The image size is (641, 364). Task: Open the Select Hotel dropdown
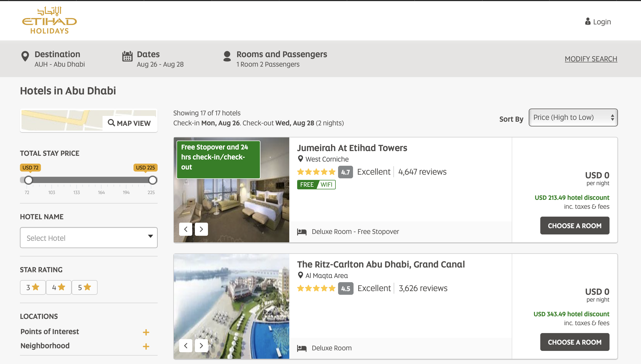point(89,238)
